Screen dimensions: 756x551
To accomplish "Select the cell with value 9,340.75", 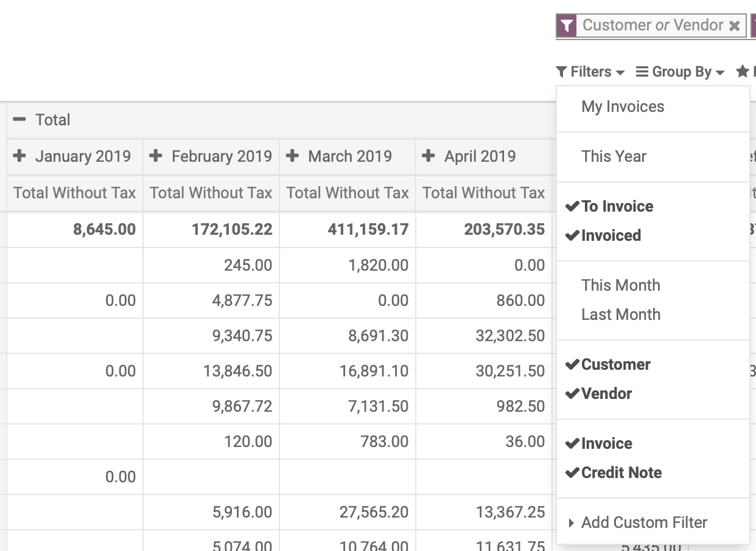I will pos(211,336).
